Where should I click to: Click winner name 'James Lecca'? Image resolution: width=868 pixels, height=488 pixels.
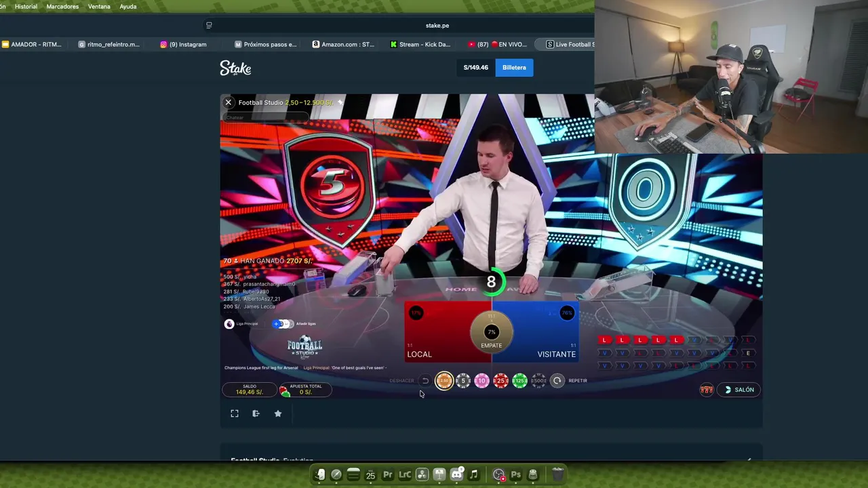click(259, 307)
